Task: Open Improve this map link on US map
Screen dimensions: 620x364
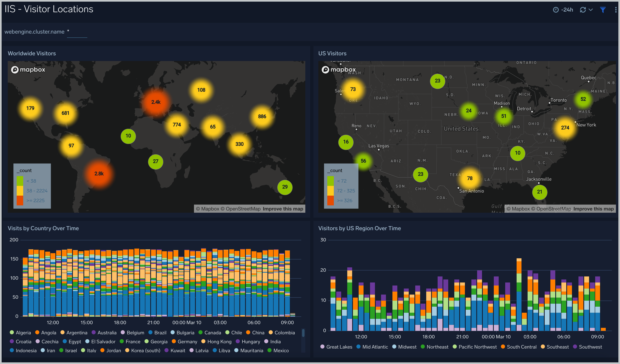Action: click(593, 209)
